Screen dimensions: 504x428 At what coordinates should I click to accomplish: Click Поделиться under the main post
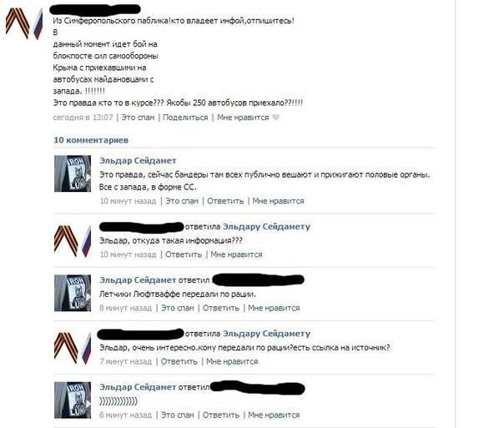pos(185,118)
